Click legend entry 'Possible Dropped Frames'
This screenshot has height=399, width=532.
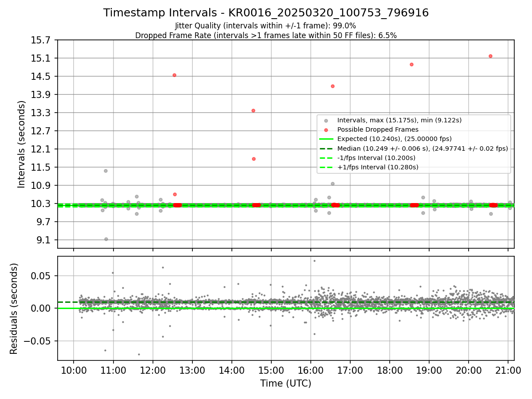378,129
